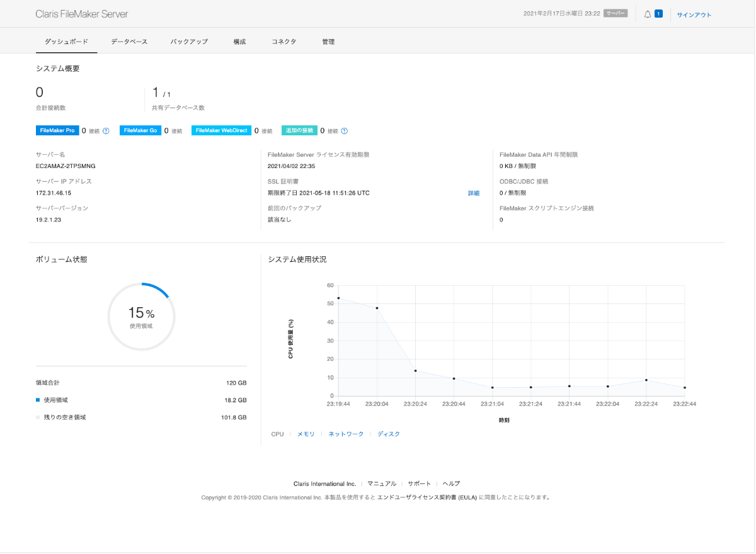The width and height of the screenshot is (756, 554).
Task: Click CPU data point at 23:20:24
Action: tap(415, 371)
